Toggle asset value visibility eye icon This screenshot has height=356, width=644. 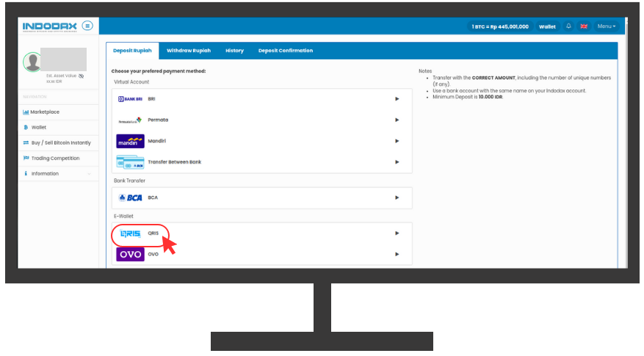pos(82,76)
